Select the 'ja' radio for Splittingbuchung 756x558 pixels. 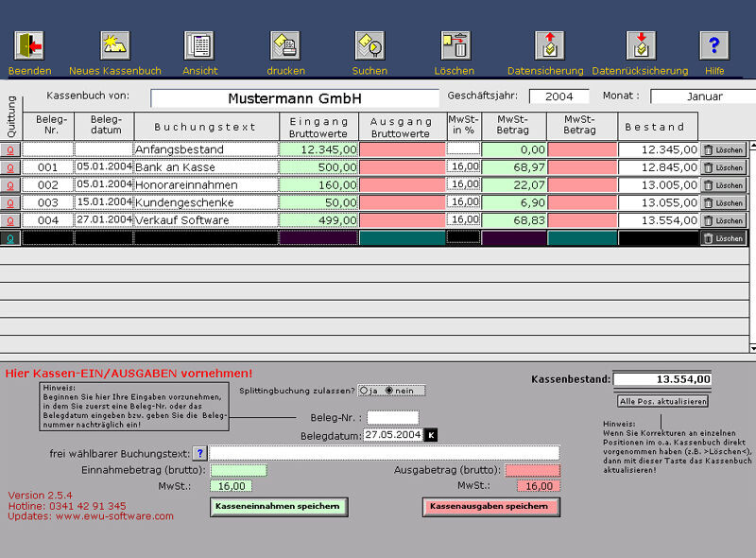(x=364, y=391)
